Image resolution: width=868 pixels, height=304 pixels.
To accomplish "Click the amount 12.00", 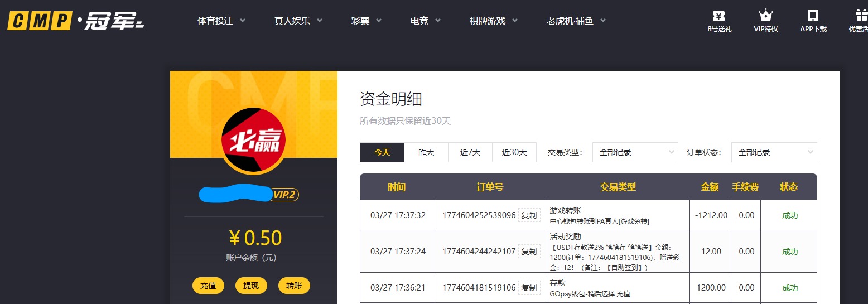I will point(711,252).
